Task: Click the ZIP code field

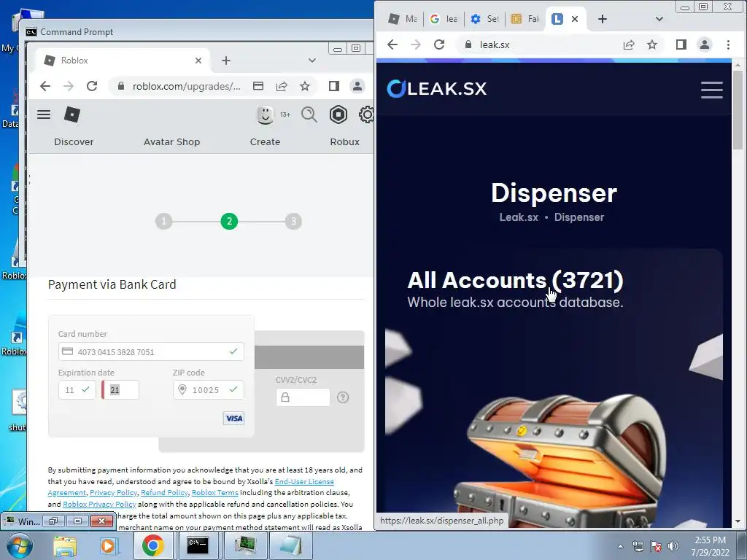Action: (208, 389)
